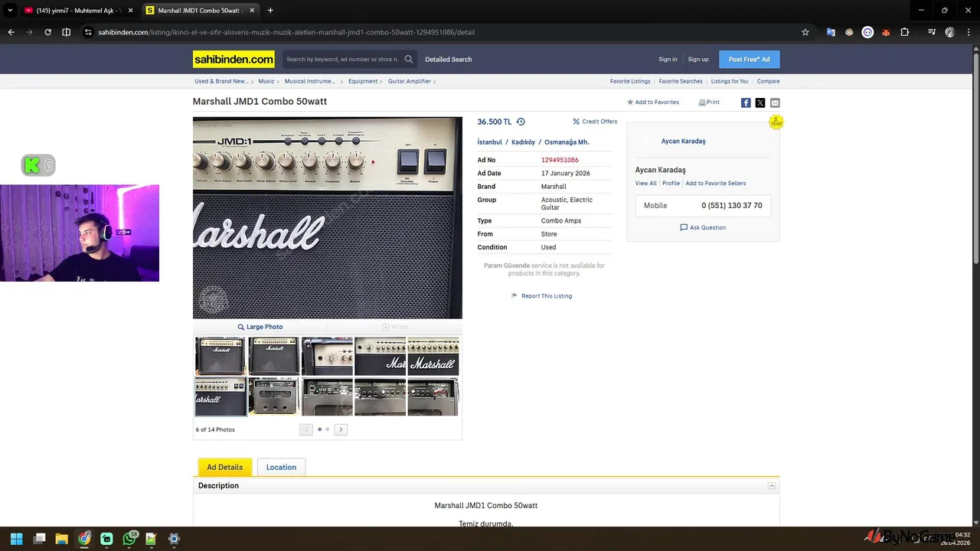Open File Explorer from taskbar
The height and width of the screenshot is (551, 980).
point(61,539)
